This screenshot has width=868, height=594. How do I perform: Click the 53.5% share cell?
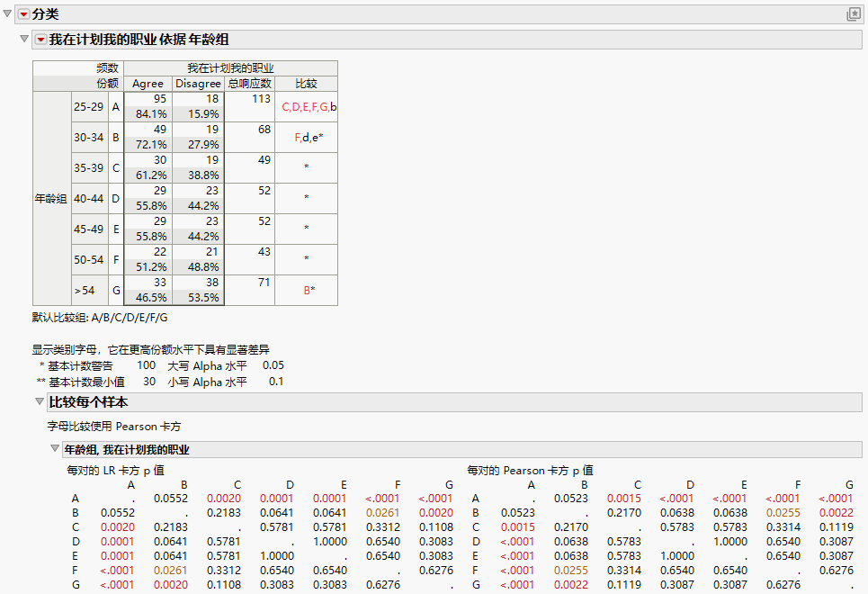coord(199,297)
